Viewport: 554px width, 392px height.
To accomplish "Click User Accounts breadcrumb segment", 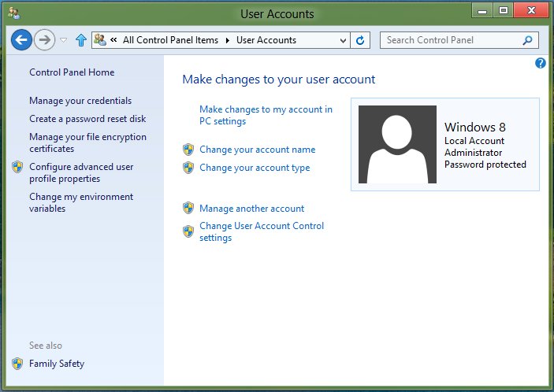I will click(x=266, y=40).
